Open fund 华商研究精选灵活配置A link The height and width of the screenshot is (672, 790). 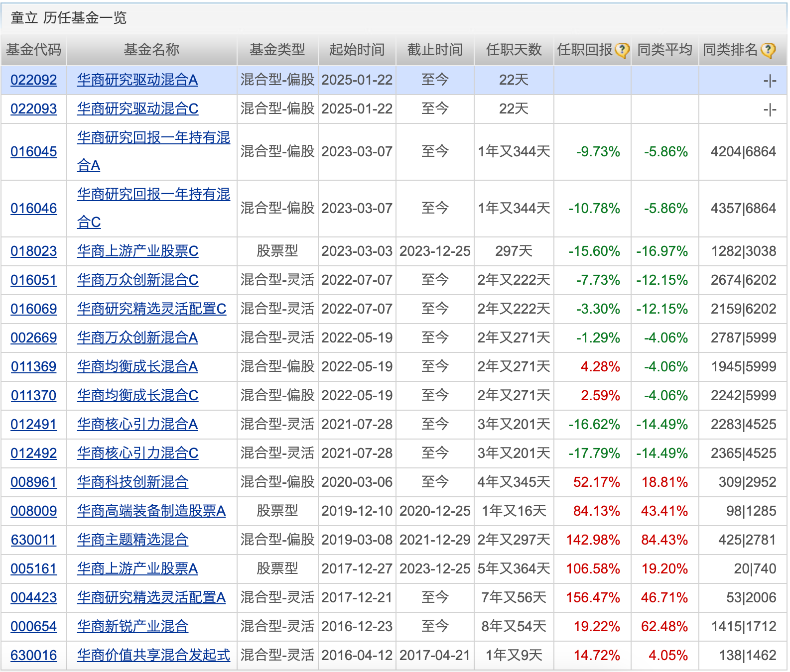tap(151, 597)
